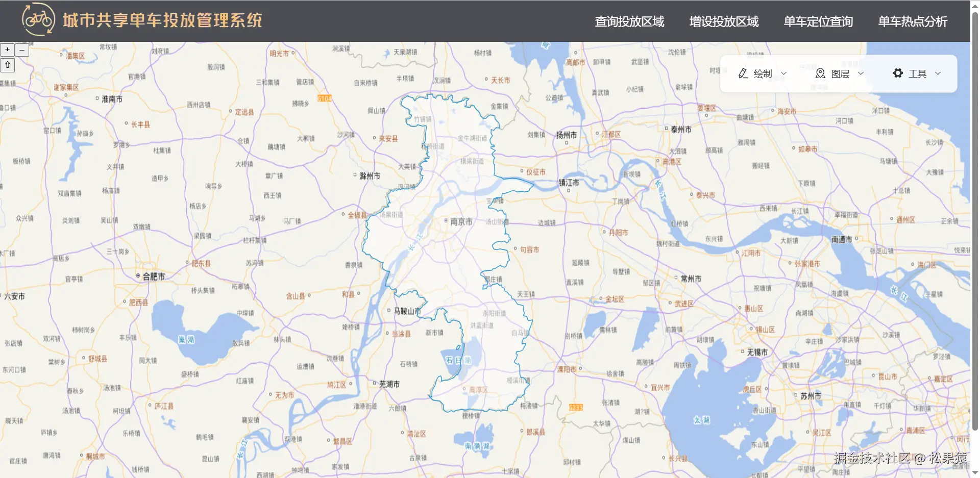The height and width of the screenshot is (478, 980).
Task: Click the 溧阳市 label on map
Action: coord(567,369)
